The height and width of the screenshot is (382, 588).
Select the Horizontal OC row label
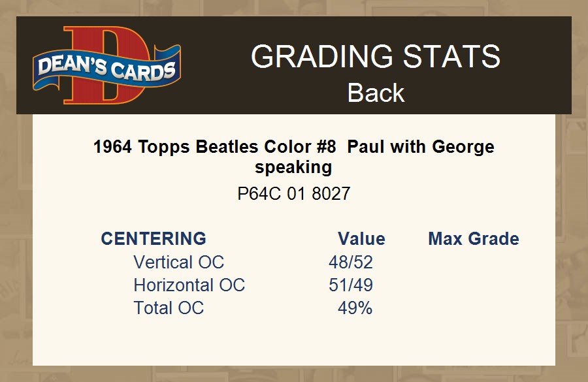pyautogui.click(x=189, y=285)
